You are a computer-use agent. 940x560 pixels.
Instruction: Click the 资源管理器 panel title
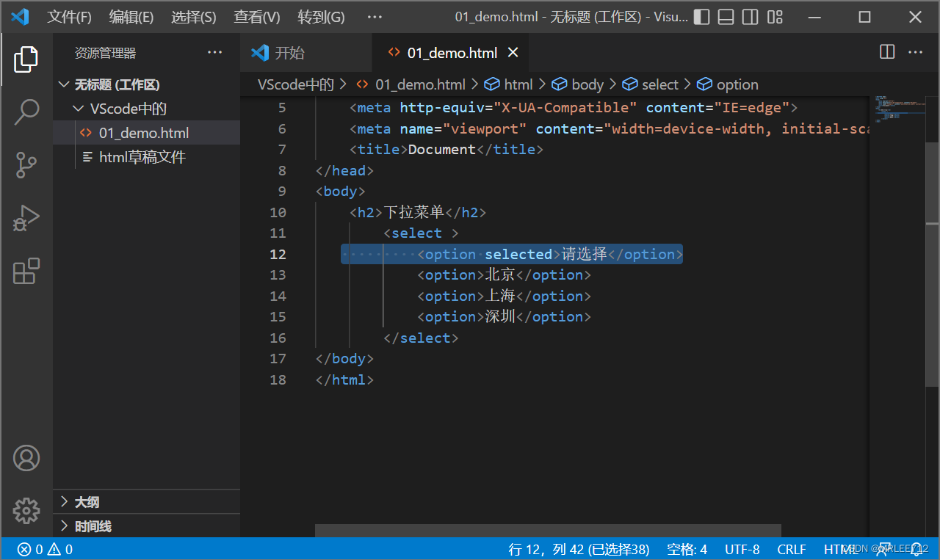[x=105, y=53]
